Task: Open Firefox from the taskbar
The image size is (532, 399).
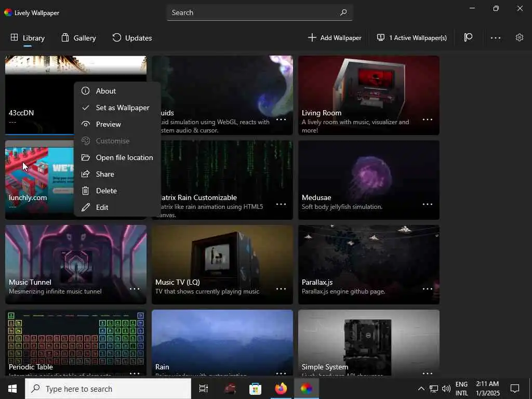Action: coord(281,389)
